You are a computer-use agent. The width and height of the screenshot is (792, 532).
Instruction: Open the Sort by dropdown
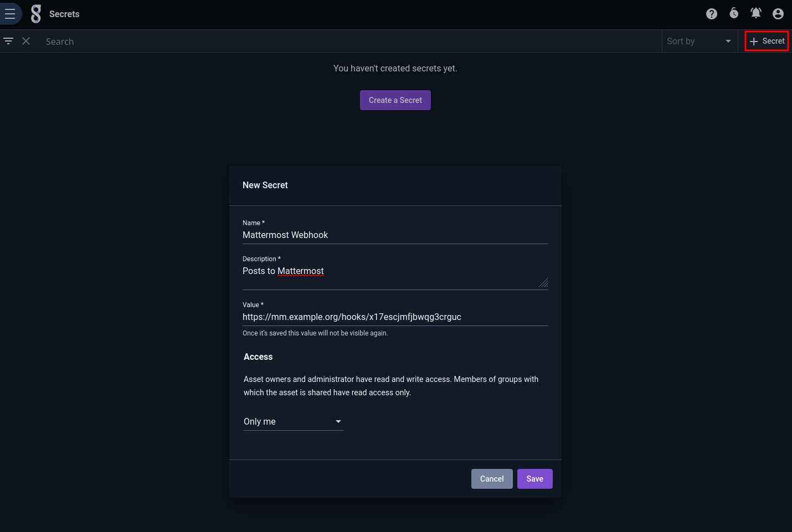click(x=700, y=42)
